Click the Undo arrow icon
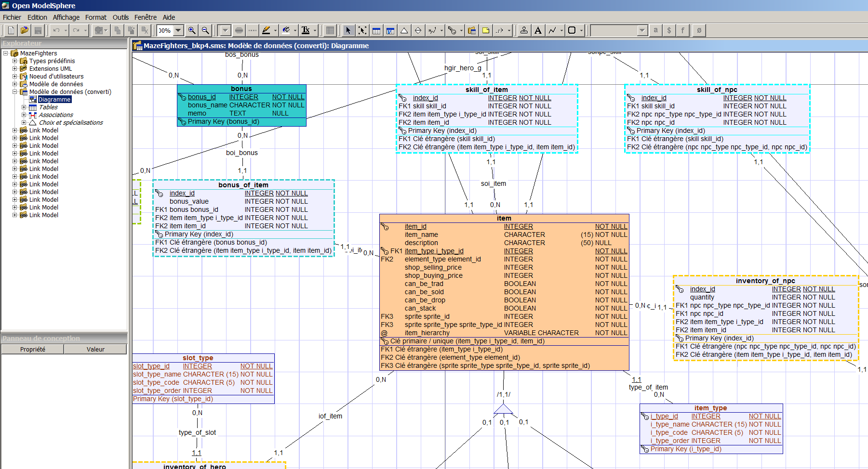This screenshot has height=469, width=868. pyautogui.click(x=56, y=30)
